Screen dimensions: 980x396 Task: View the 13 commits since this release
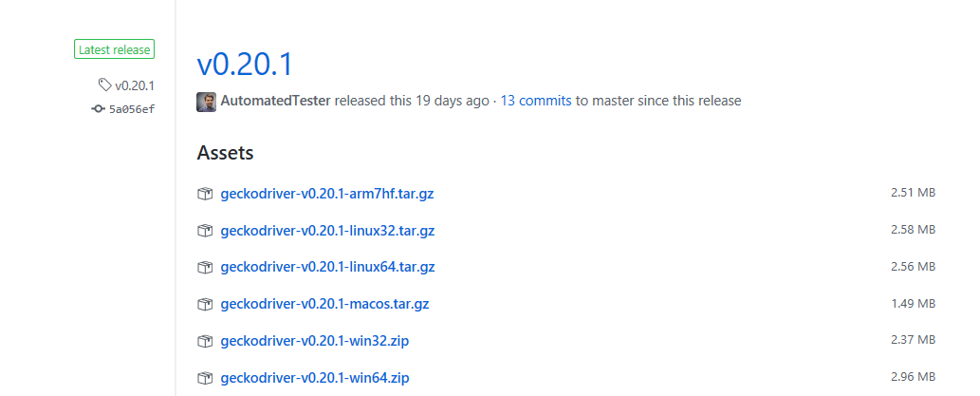[536, 101]
